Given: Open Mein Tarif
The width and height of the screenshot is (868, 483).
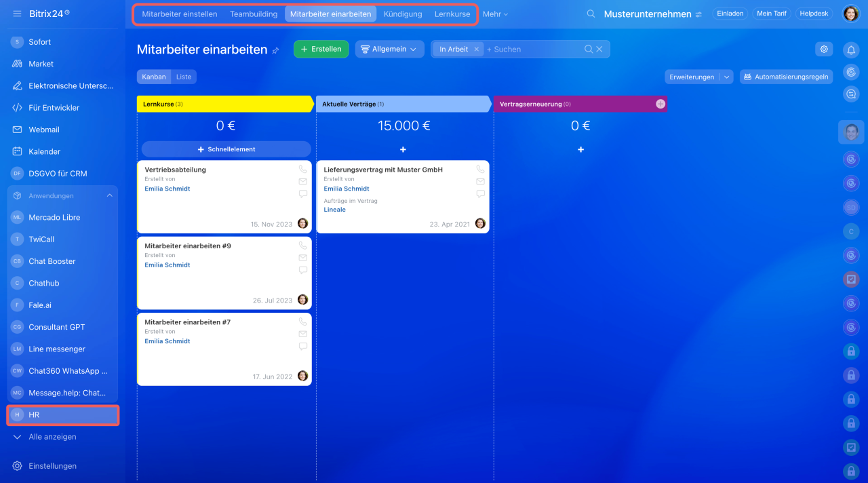Looking at the screenshot, I should [x=772, y=14].
